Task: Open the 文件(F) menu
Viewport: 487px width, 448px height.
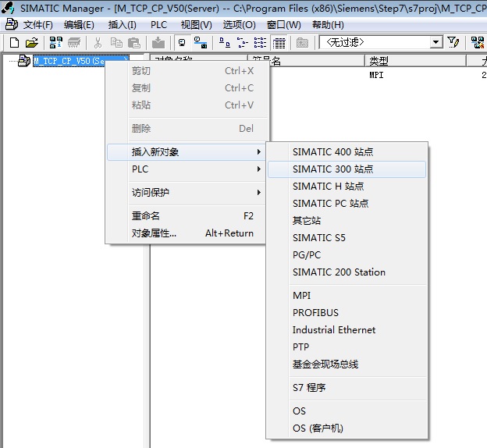Action: [38, 24]
